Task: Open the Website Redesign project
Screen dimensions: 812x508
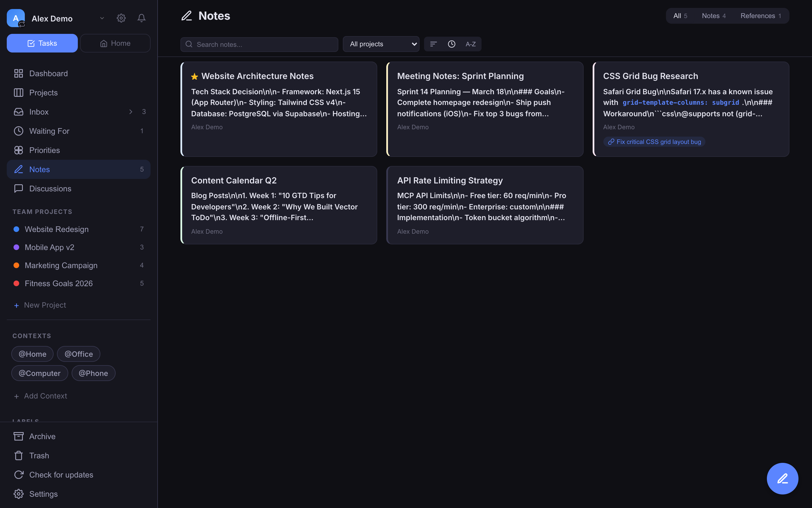Action: pyautogui.click(x=78, y=229)
